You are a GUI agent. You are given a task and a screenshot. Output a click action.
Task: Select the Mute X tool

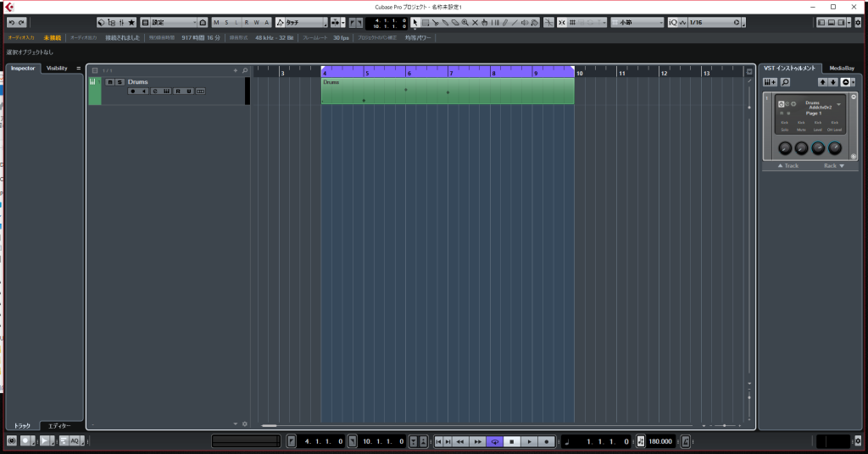[475, 23]
